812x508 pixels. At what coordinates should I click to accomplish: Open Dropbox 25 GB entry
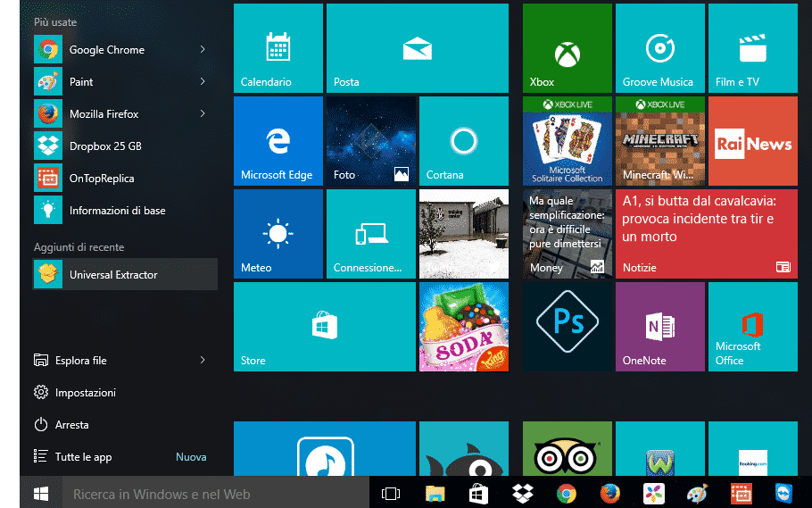tap(125, 146)
